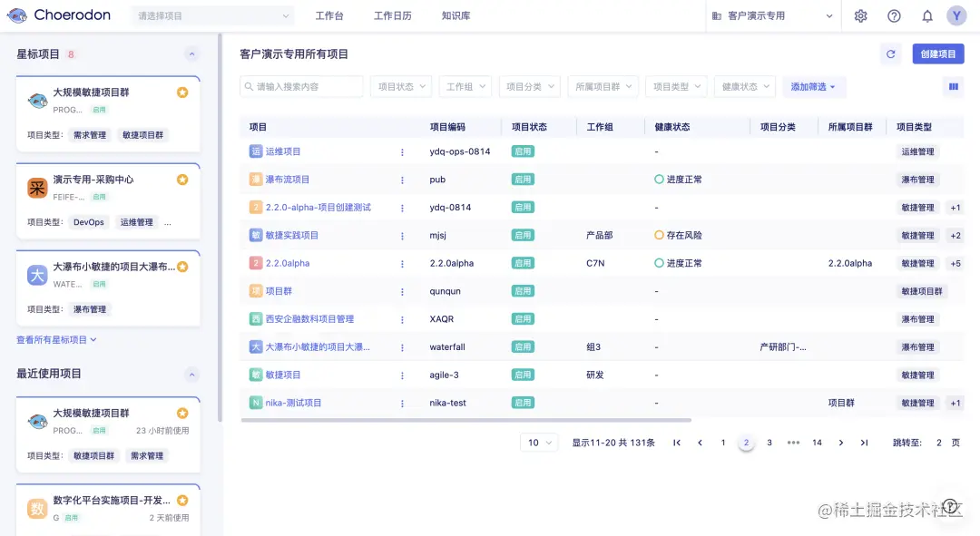The image size is (980, 536).
Task: Click the help question mark icon
Action: [894, 15]
